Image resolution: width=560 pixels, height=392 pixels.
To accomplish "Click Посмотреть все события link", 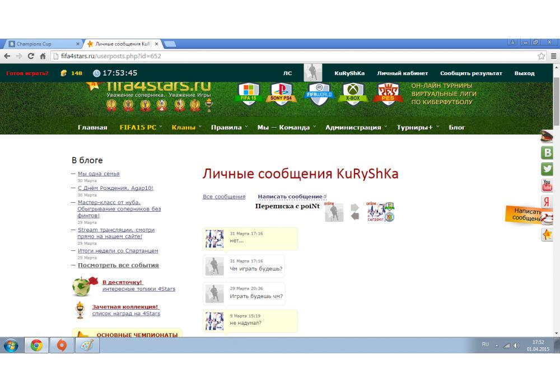I will [x=118, y=265].
